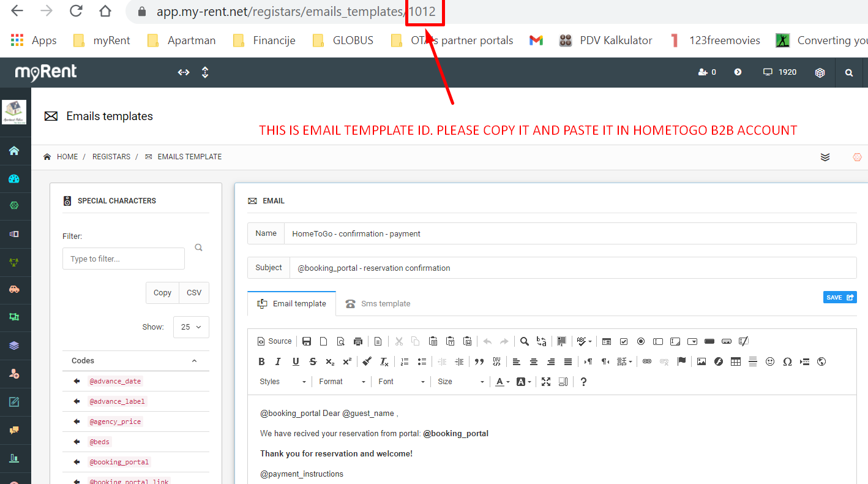Insert a special character (omega icon)
Viewport: 868px width, 484px height.
click(x=787, y=361)
